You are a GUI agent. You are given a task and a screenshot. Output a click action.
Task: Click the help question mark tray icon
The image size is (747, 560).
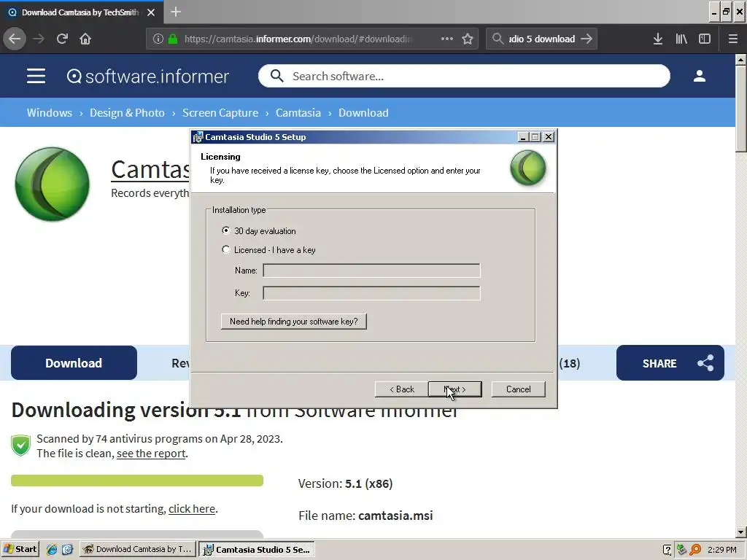667,550
